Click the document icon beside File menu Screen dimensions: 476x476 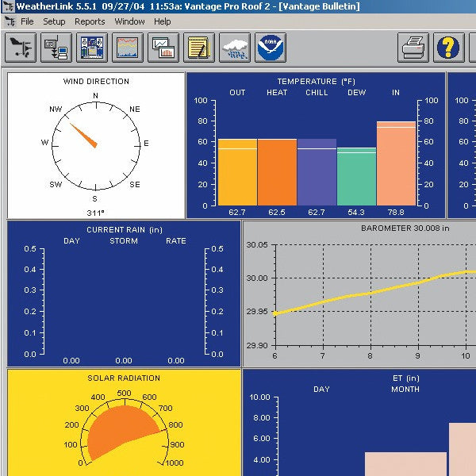tap(10, 21)
